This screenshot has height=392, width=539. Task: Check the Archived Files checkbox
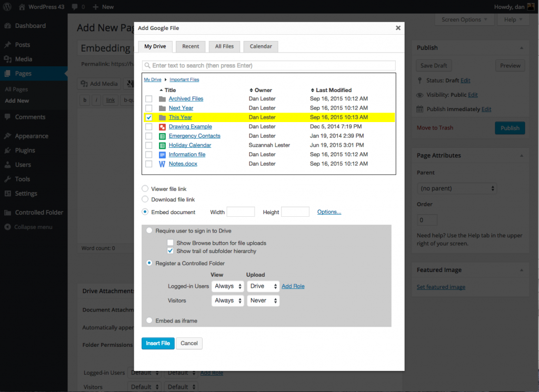click(x=149, y=99)
